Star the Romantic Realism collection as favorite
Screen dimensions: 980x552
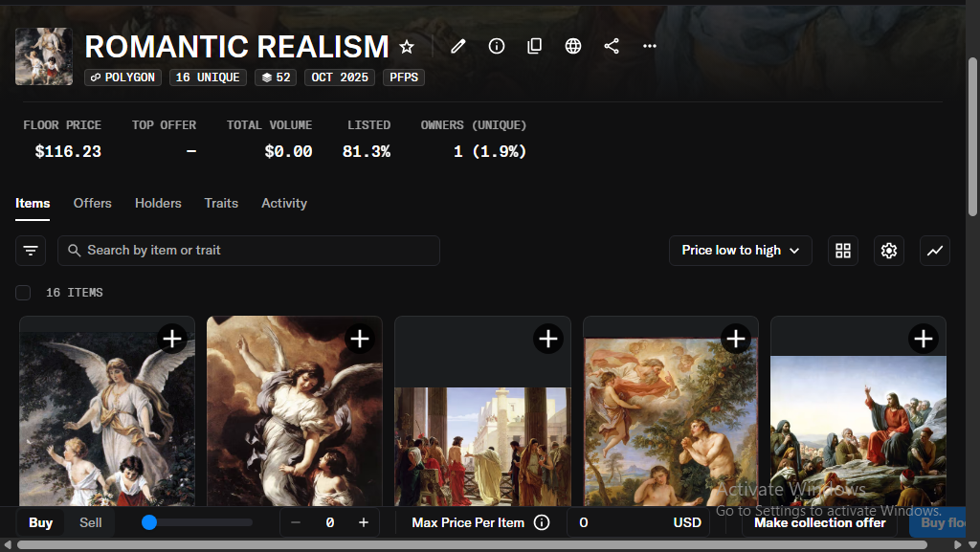coord(407,47)
